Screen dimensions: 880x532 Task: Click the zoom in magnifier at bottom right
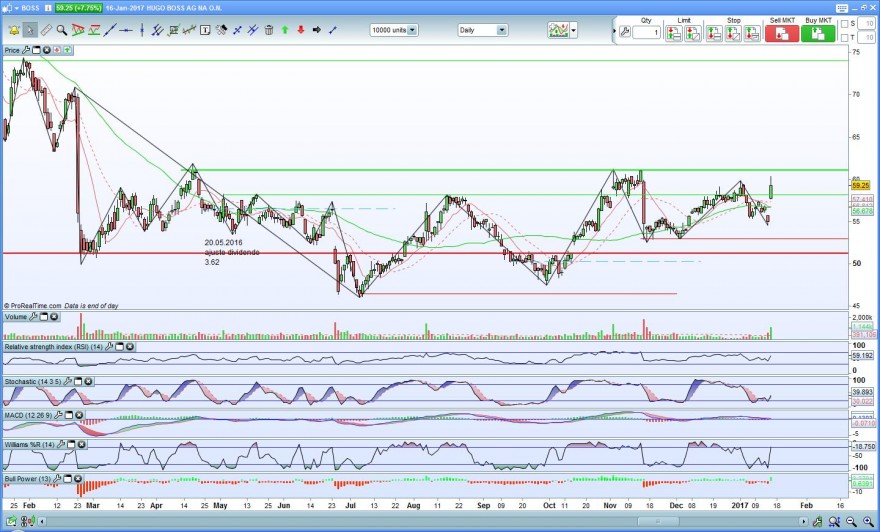tap(868, 521)
